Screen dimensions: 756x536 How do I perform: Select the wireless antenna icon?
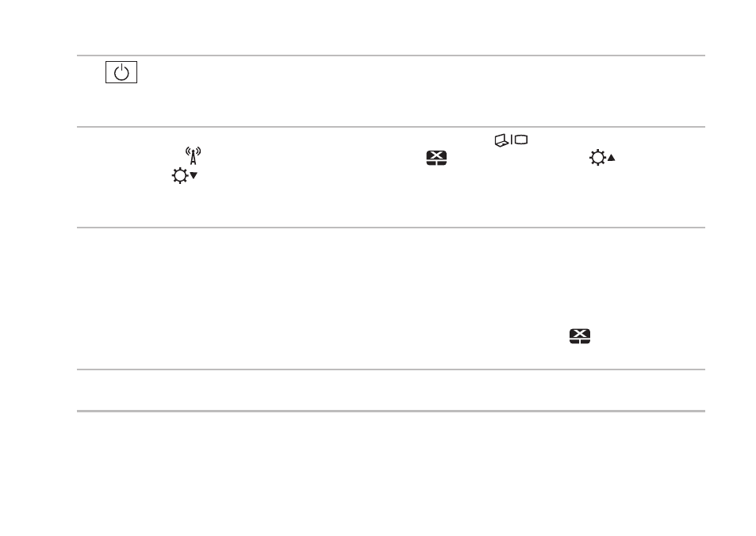click(x=194, y=155)
